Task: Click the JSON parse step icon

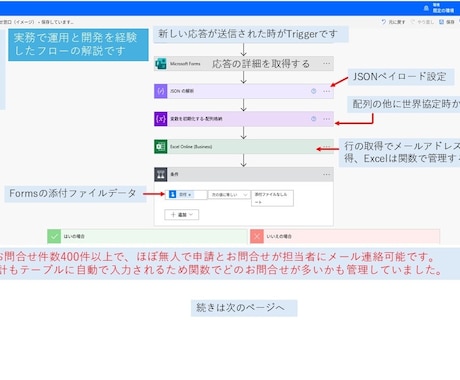Action: [161, 91]
